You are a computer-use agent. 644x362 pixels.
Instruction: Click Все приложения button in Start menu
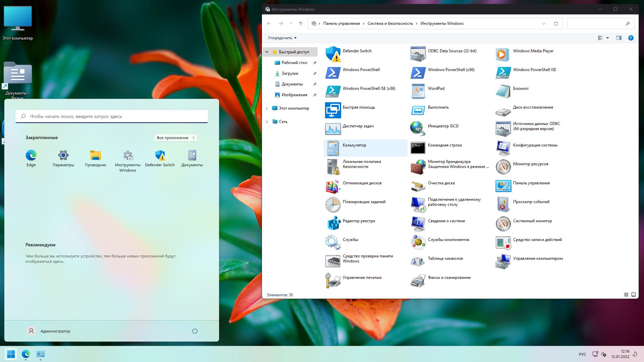(x=176, y=138)
